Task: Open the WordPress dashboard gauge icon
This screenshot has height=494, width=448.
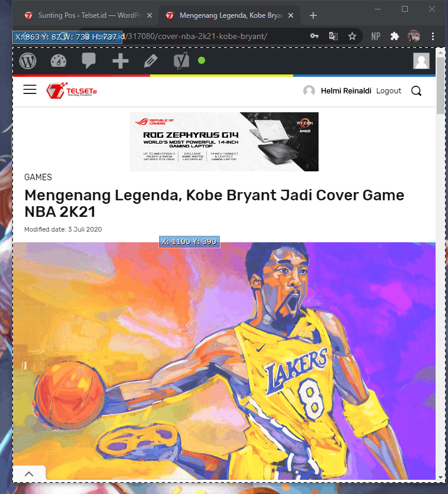Action: click(x=59, y=61)
